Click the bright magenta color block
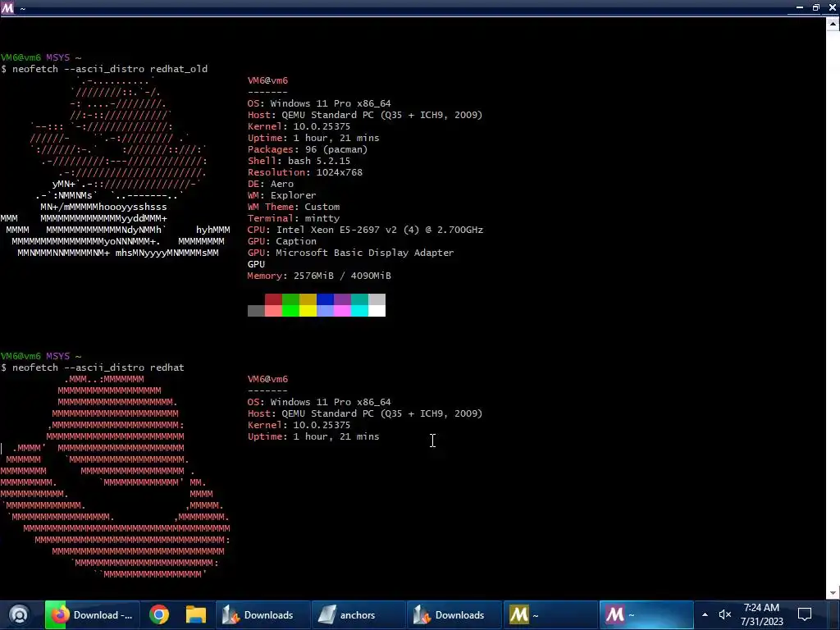This screenshot has height=630, width=840. pyautogui.click(x=342, y=311)
